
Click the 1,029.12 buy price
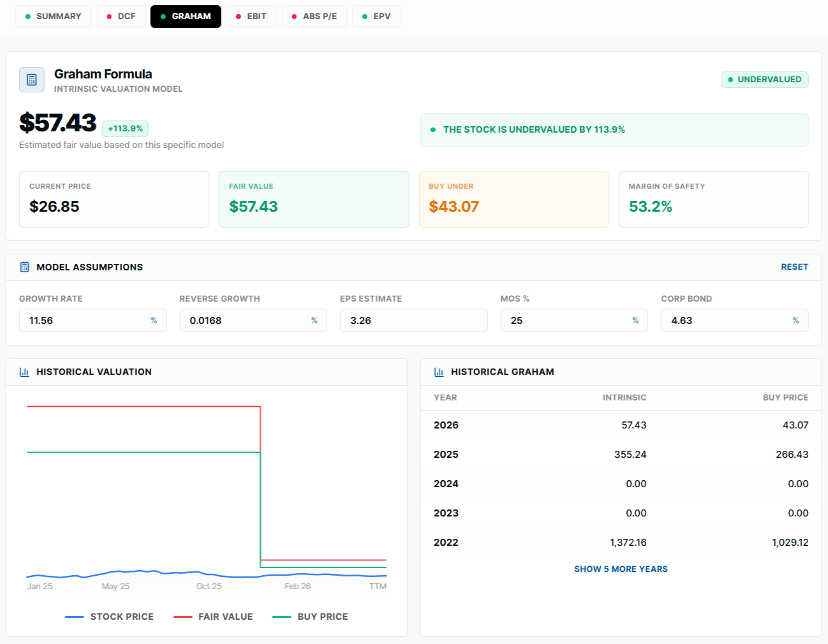(x=790, y=543)
